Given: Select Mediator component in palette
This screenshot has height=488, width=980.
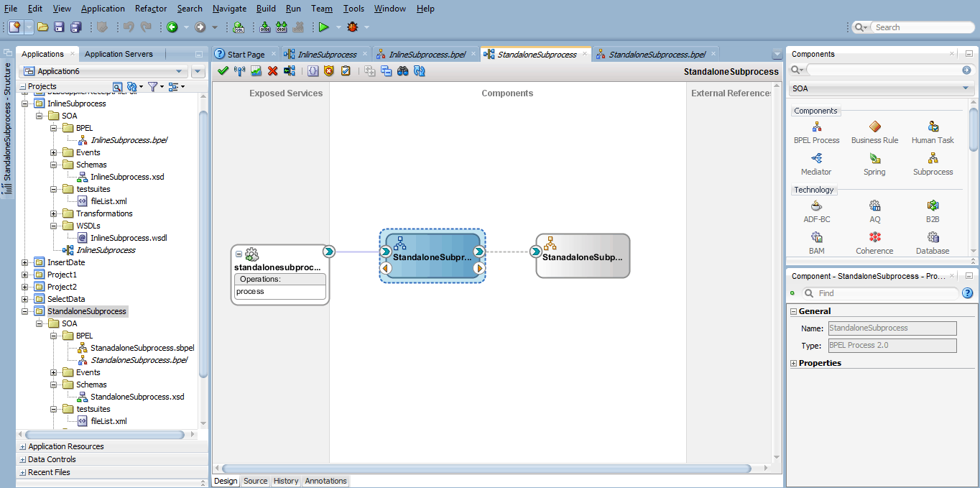Looking at the screenshot, I should pos(816,165).
